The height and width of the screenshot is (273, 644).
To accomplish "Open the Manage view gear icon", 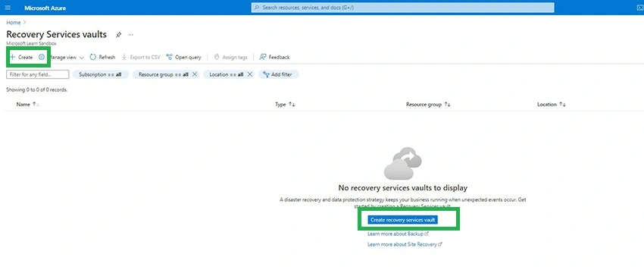I will click(42, 57).
